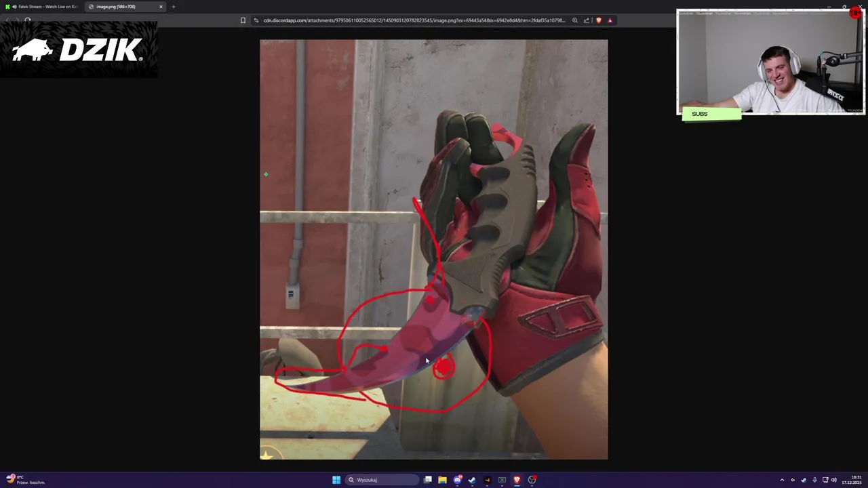Open Brave Shields lion icon
This screenshot has height=488, width=868.
coord(598,20)
